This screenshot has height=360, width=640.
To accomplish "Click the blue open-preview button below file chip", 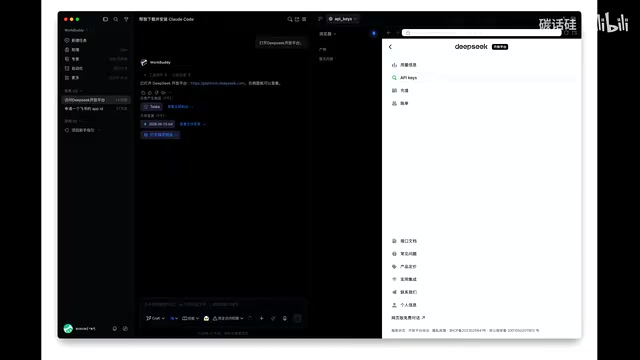I will [x=160, y=135].
